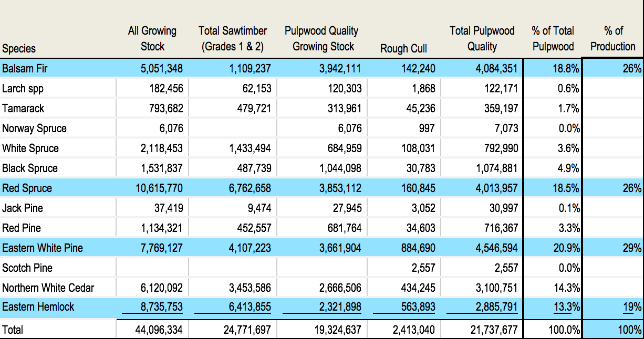Image resolution: width=644 pixels, height=339 pixels.
Task: Click the % of Total Pulpwood header
Action: click(553, 39)
